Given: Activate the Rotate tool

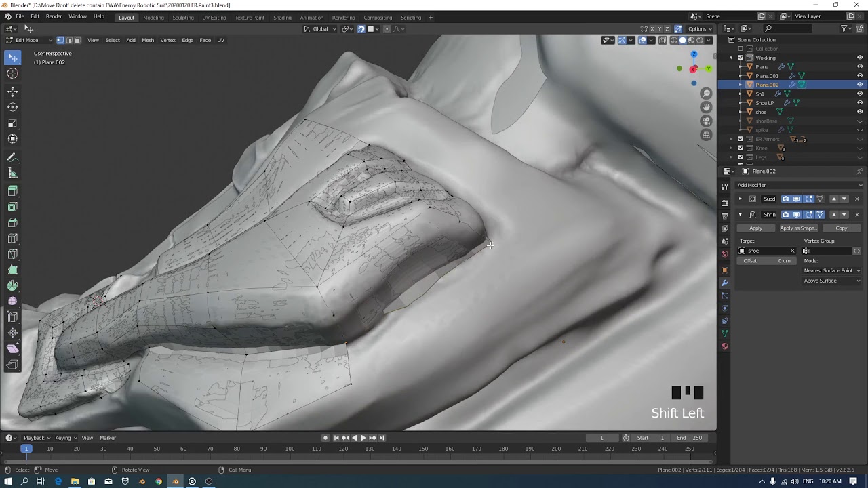Looking at the screenshot, I should coord(13,107).
